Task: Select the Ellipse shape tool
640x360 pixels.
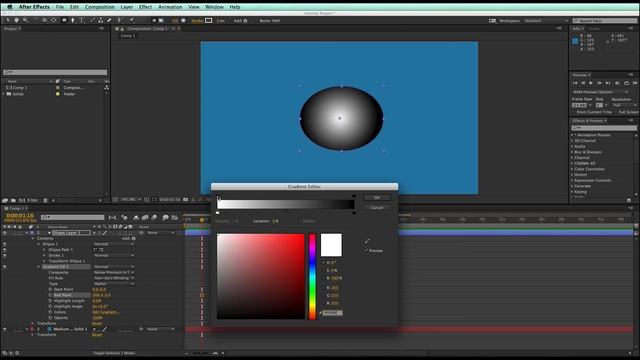Action: click(64, 20)
